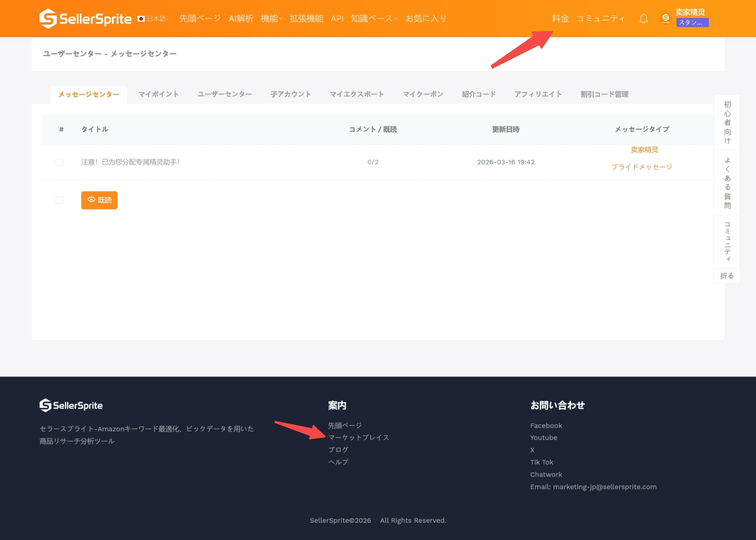Image resolution: width=756 pixels, height=540 pixels.
Task: Click the SellerSprite logo in header
Action: coord(85,19)
